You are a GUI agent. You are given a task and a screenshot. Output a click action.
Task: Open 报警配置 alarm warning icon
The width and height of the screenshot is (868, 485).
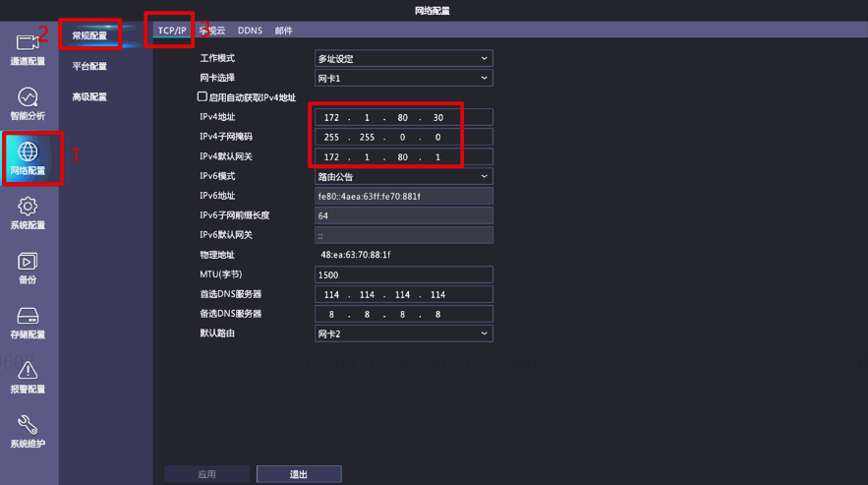coord(28,370)
